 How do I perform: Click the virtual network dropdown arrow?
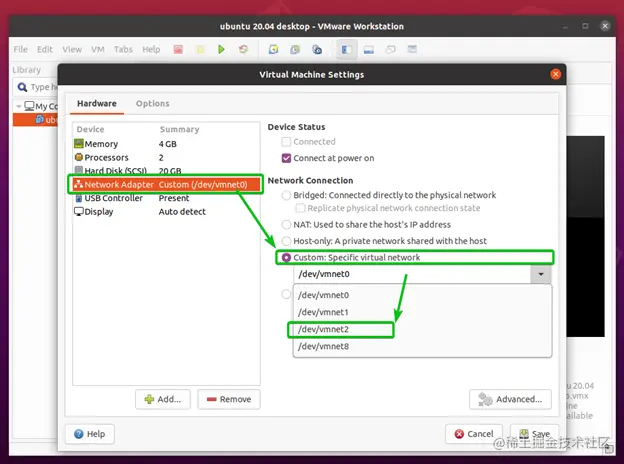541,274
